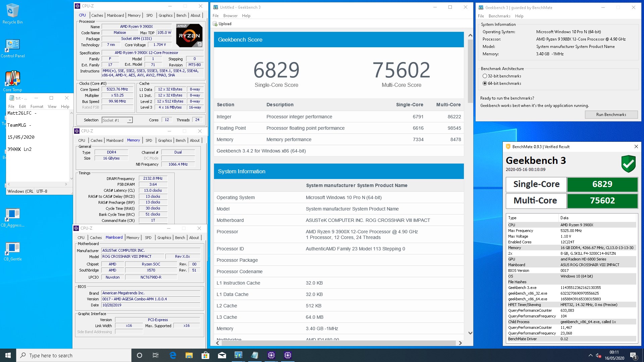Open About tab in Mainboard CPU-Z window
The image size is (644, 362).
pos(194,238)
